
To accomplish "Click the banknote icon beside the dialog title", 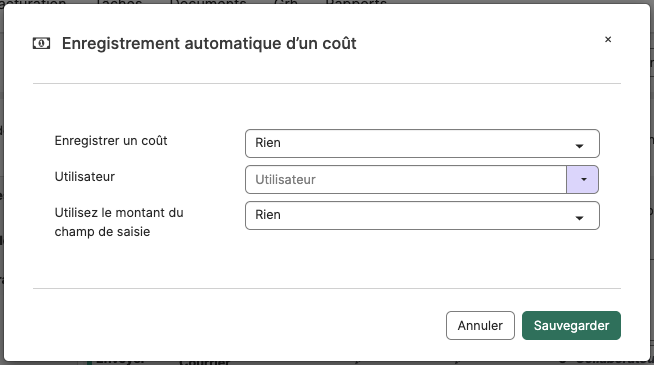I will pyautogui.click(x=41, y=43).
